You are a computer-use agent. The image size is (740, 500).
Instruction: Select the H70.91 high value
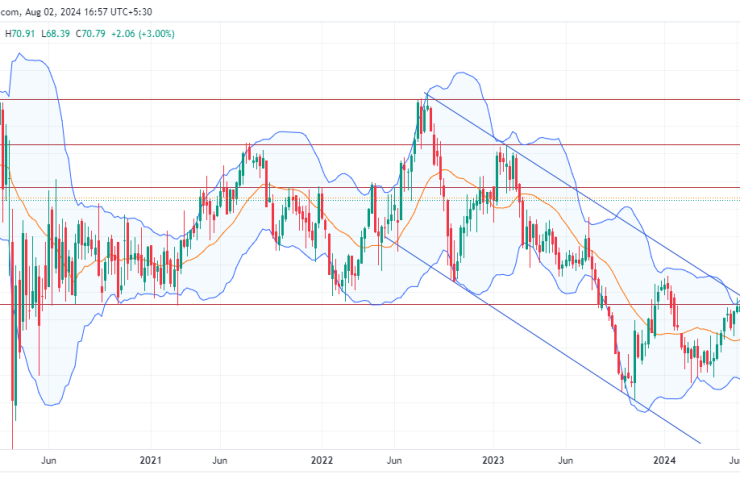tap(22, 31)
